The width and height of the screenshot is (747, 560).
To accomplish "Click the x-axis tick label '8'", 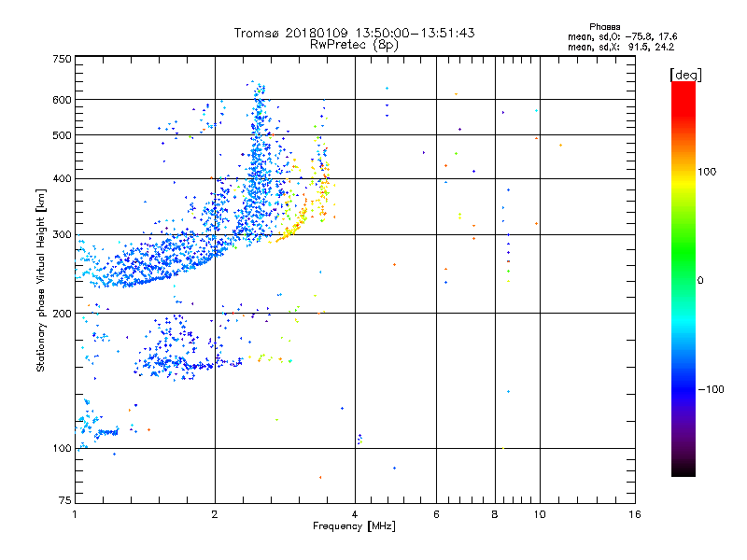I will click(x=495, y=514).
